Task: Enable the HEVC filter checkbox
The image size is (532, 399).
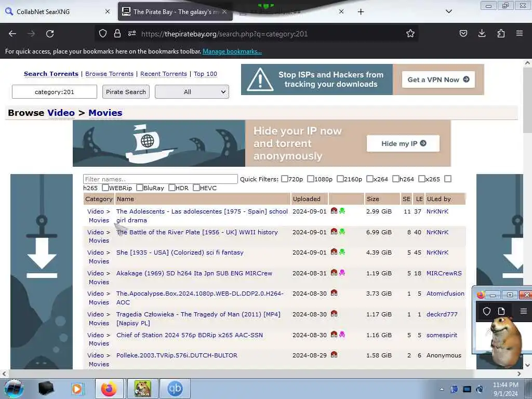Action: tap(196, 188)
